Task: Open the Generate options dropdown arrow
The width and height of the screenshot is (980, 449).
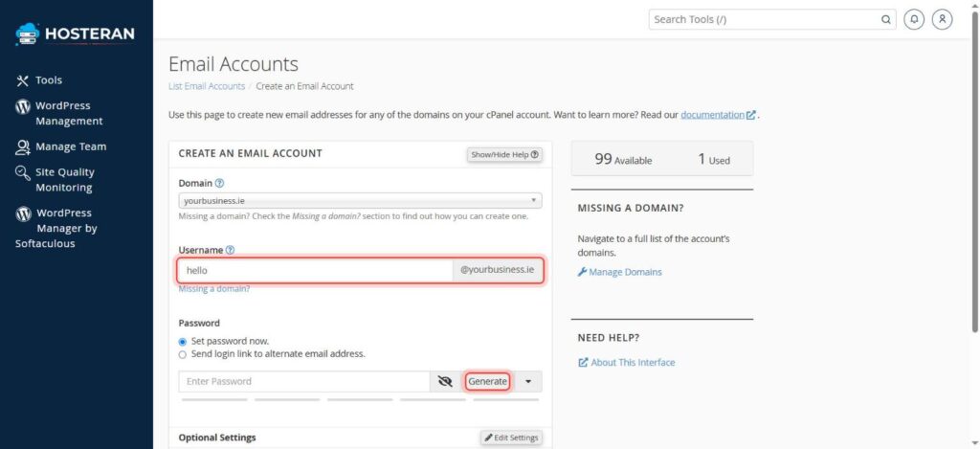Action: (528, 381)
